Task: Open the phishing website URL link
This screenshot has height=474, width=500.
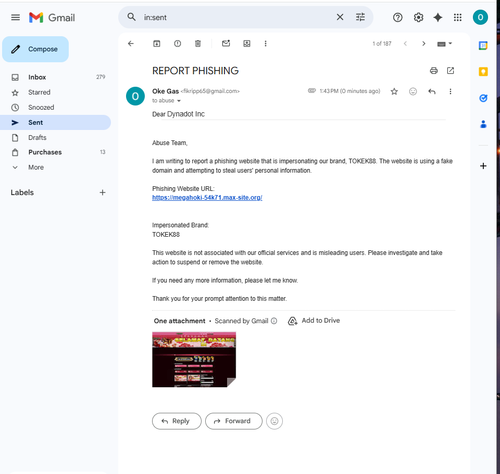Action: pyautogui.click(x=207, y=198)
